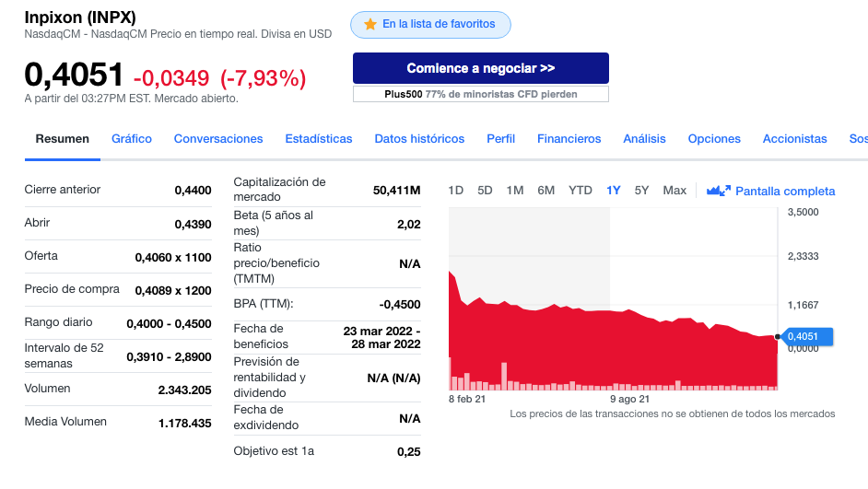
Task: Click the 3,5000 y-axis label
Action: tap(803, 212)
